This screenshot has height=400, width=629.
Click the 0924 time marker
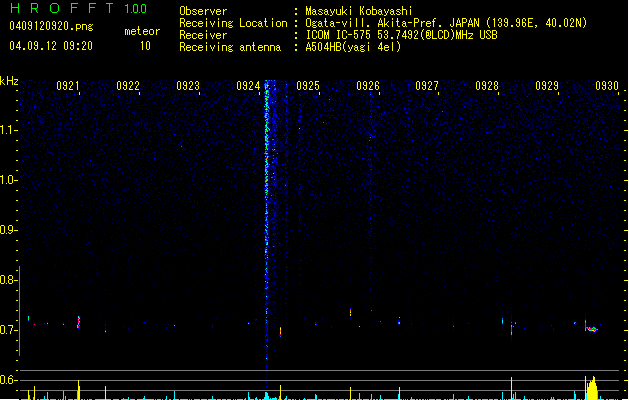[x=248, y=86]
